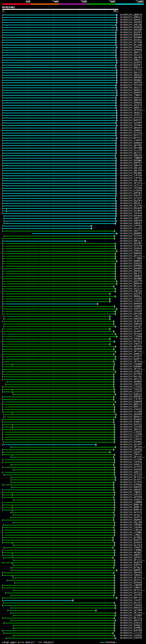Open hit UniRef100_B9SR96

[x=131, y=27]
